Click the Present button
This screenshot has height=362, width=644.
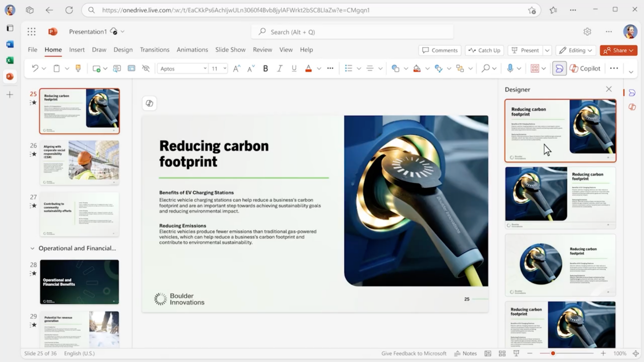point(526,50)
